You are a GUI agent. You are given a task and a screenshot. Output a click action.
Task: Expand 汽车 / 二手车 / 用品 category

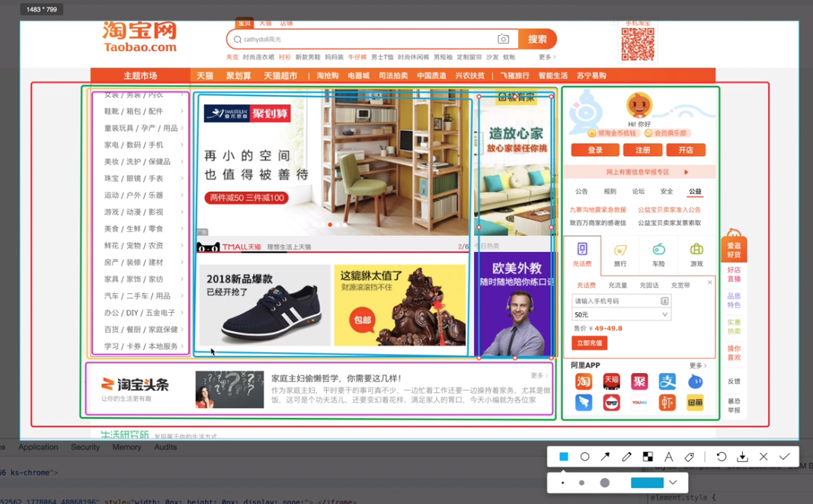click(143, 295)
